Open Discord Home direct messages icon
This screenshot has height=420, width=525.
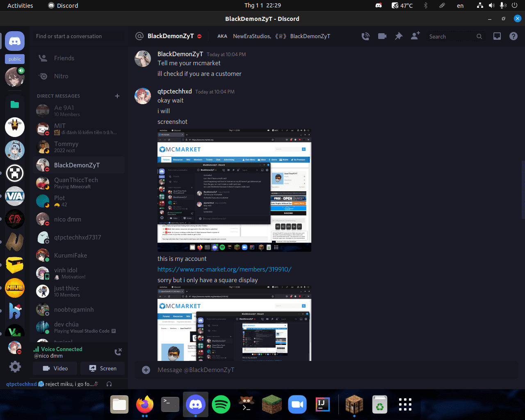15,41
